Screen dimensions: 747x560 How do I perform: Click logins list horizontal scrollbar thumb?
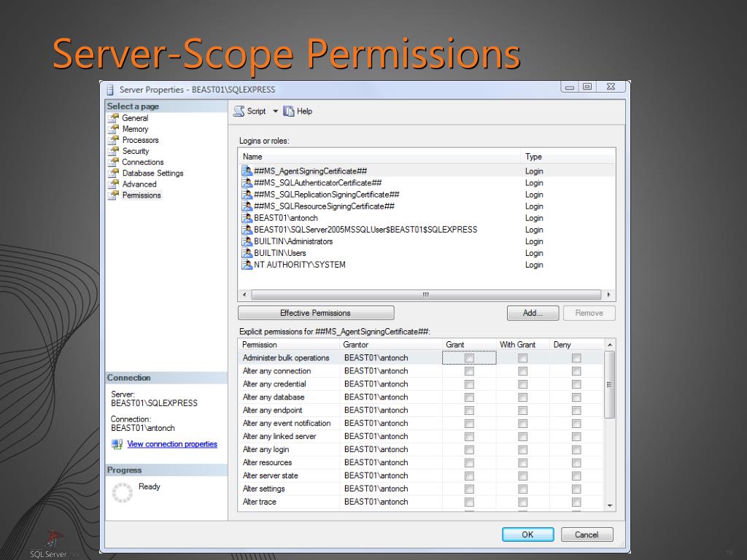[x=426, y=295]
